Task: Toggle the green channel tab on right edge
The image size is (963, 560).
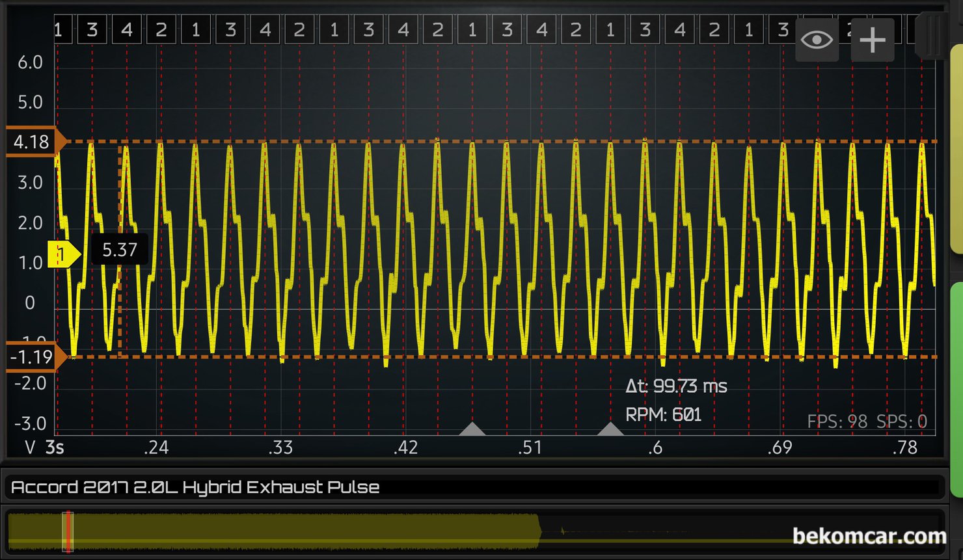Action: tap(956, 390)
